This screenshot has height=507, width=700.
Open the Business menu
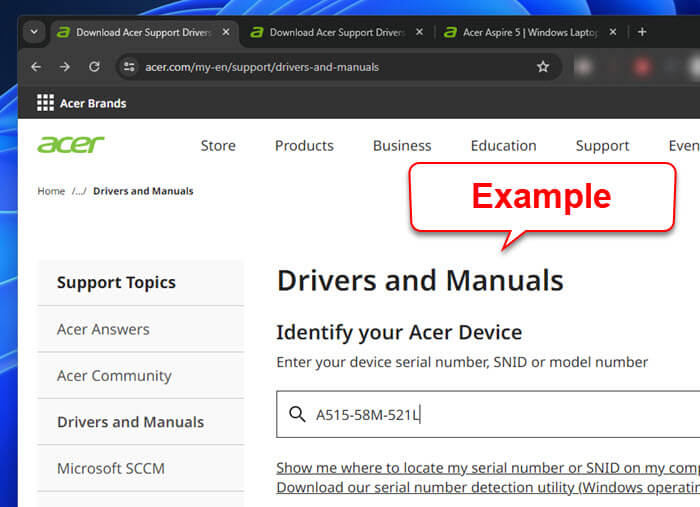tap(402, 145)
